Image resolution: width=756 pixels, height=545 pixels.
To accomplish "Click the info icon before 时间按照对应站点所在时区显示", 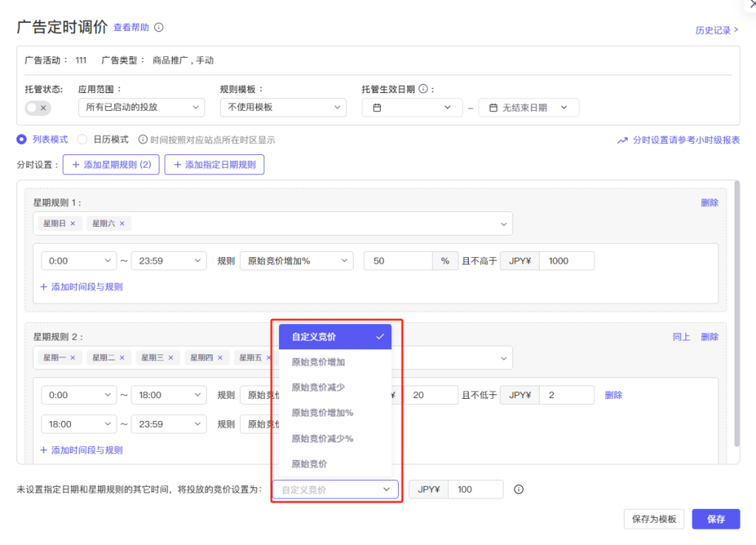I will coord(142,140).
